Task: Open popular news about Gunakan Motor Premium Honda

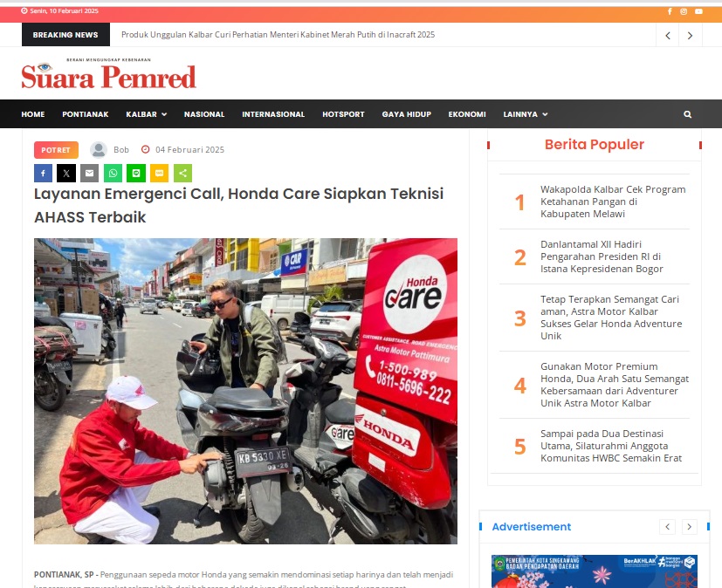Action: tap(615, 385)
